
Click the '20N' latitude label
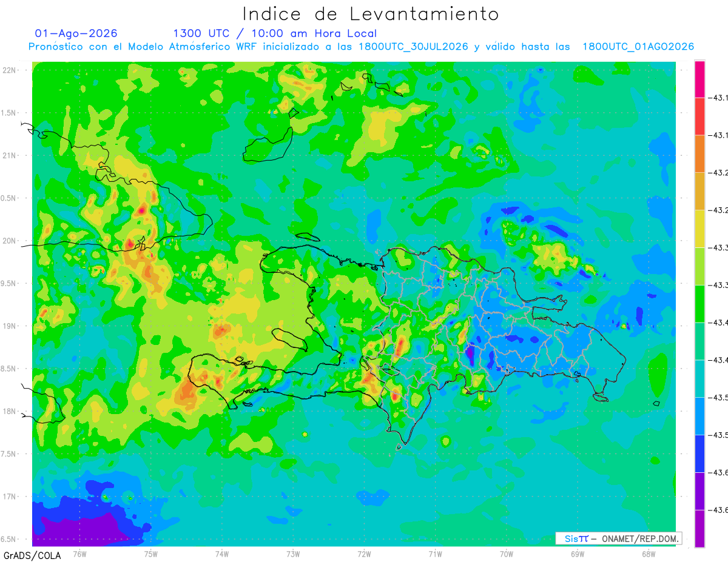click(10, 241)
